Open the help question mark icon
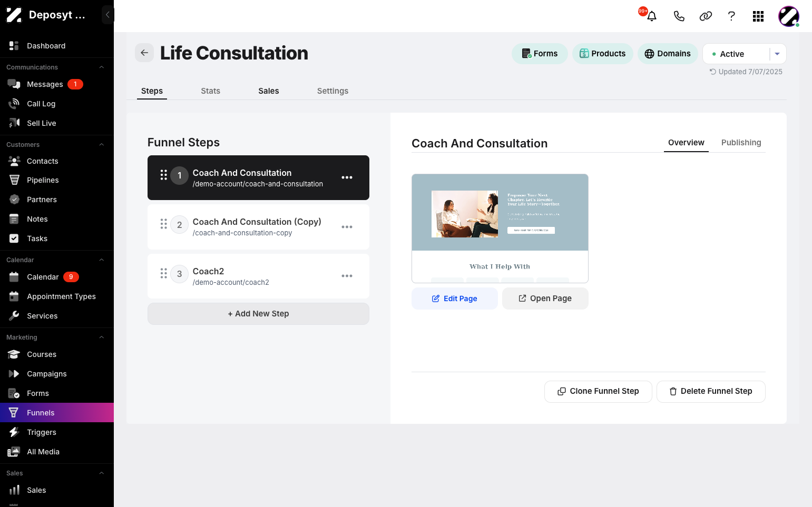812x507 pixels. click(731, 16)
